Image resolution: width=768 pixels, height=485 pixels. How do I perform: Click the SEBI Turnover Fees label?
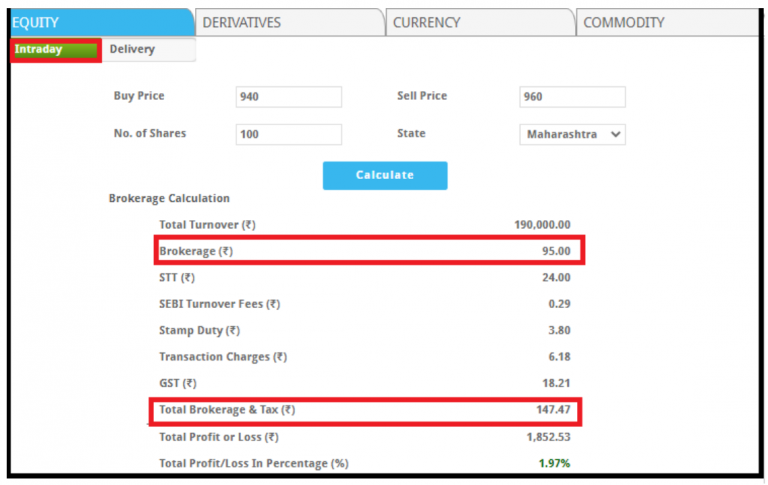[x=219, y=304]
